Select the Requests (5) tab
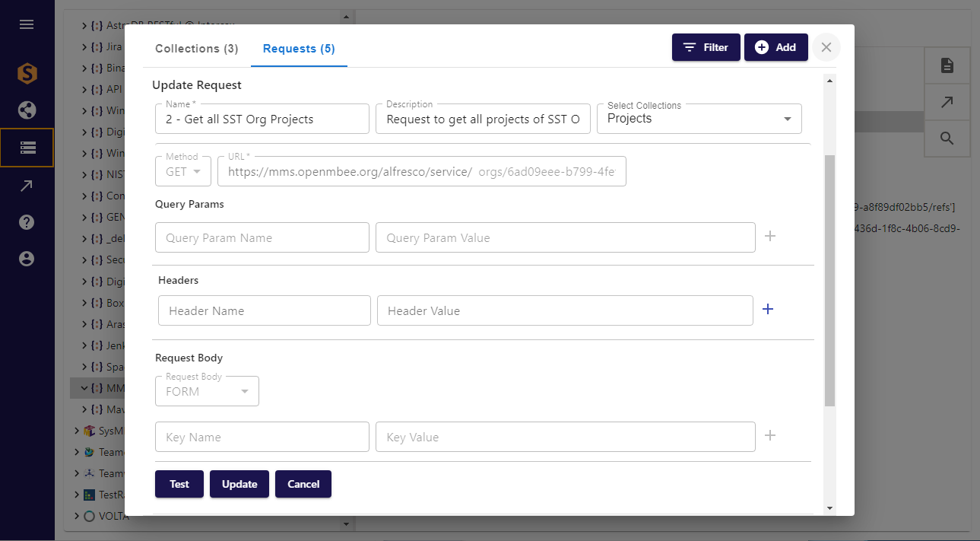This screenshot has width=980, height=541. tap(299, 49)
